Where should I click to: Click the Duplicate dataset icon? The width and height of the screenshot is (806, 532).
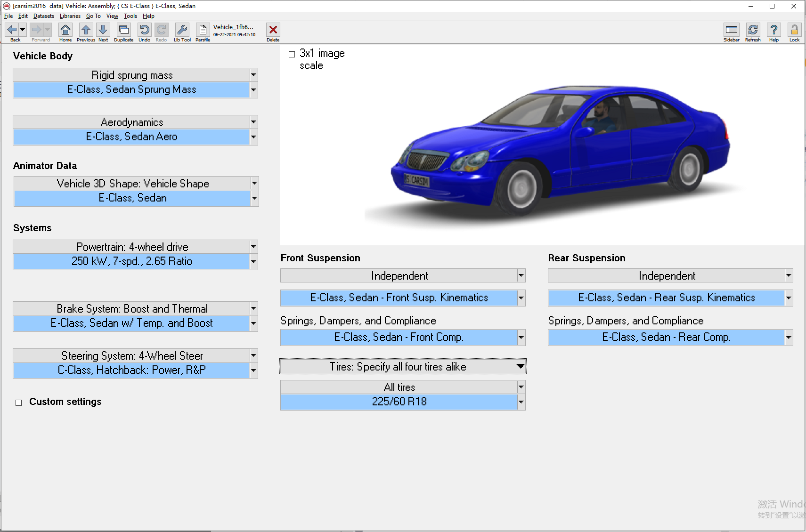click(x=123, y=31)
